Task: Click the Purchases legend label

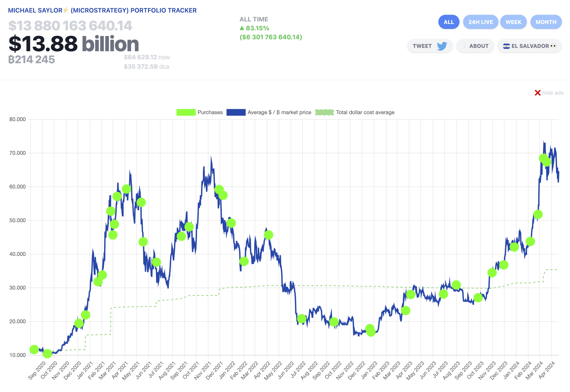Action: point(210,112)
